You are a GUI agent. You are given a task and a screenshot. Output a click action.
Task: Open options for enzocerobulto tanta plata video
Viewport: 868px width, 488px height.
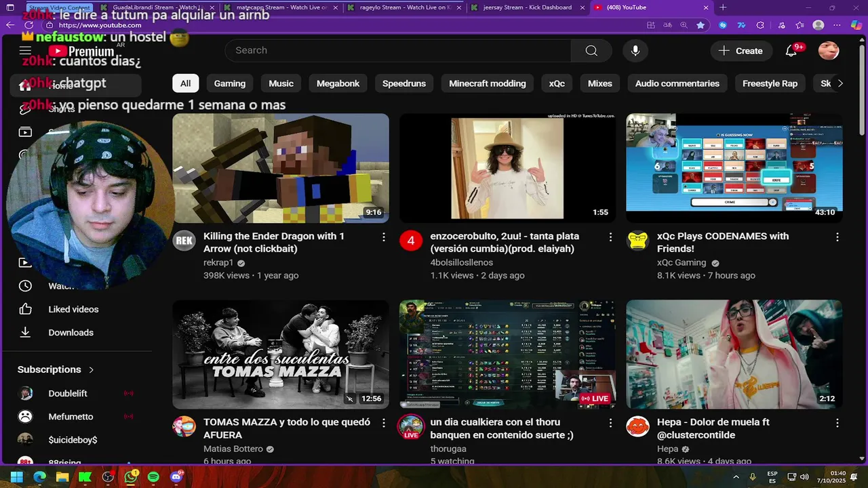tap(610, 237)
